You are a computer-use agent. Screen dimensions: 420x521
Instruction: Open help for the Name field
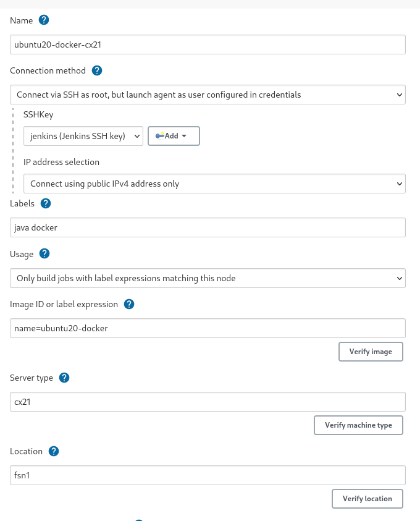pos(44,20)
